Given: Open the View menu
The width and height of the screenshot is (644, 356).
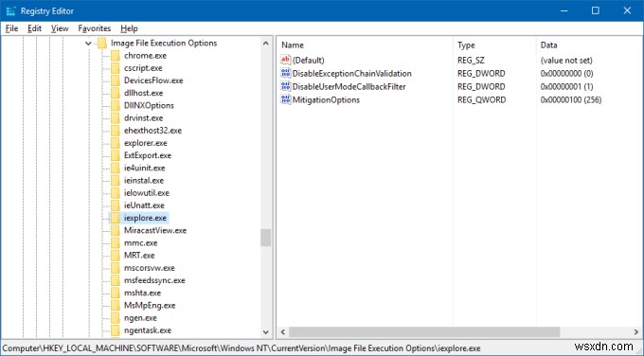Looking at the screenshot, I should coord(60,28).
